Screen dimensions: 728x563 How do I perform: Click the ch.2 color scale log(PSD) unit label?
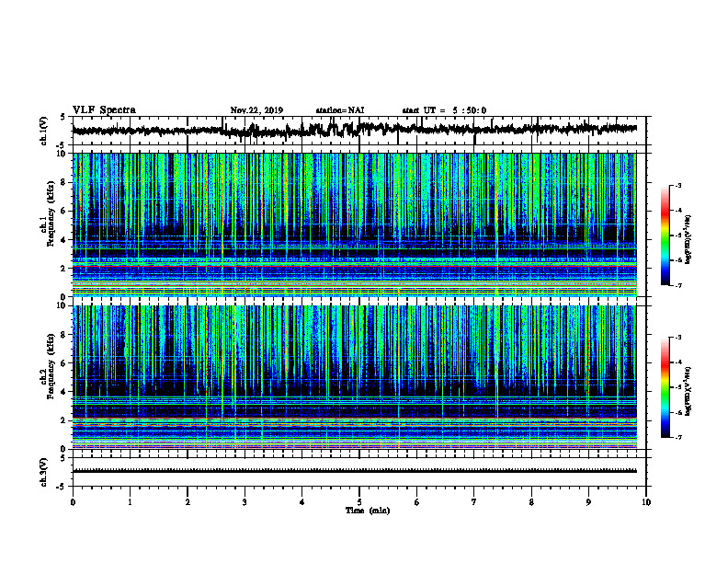pos(688,391)
